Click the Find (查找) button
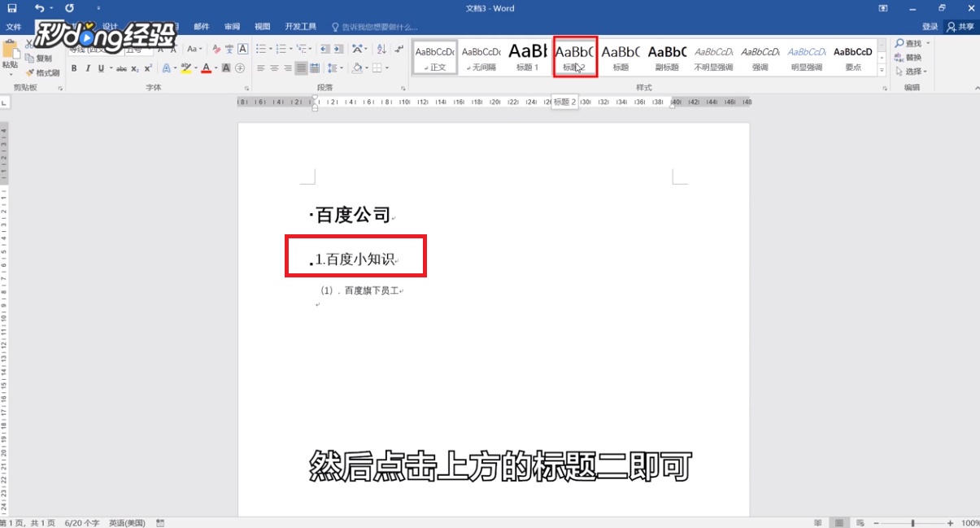The height and width of the screenshot is (528, 980). pyautogui.click(x=908, y=43)
